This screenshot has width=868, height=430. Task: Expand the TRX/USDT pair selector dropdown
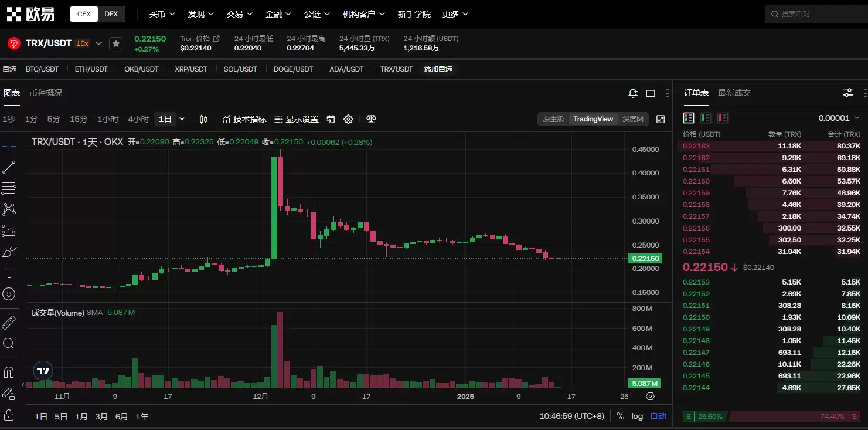pos(98,43)
